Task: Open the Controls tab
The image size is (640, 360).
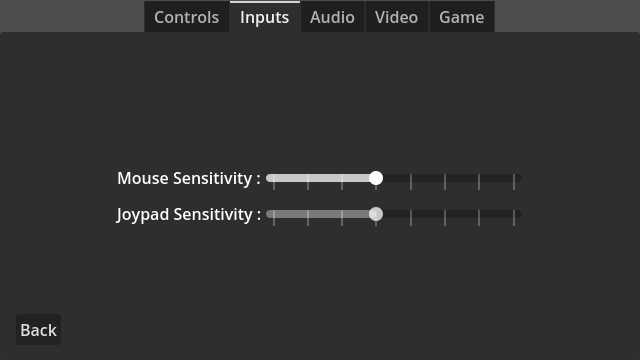Action: coord(187,17)
